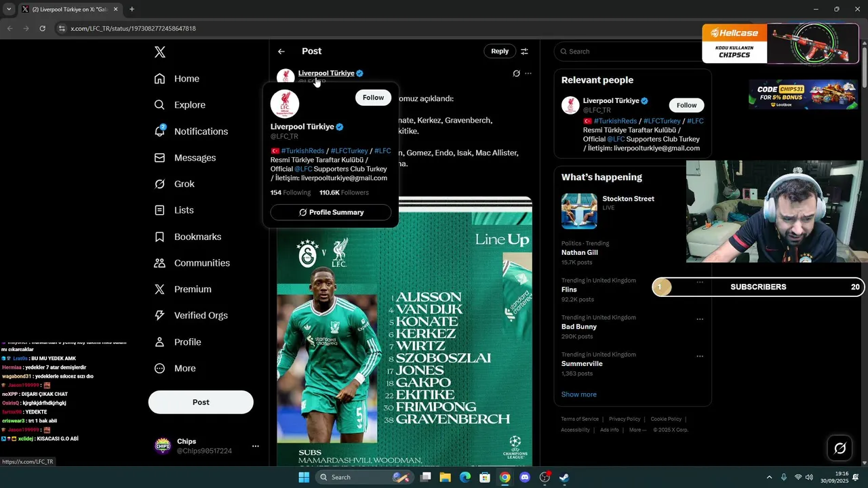
Task: Open Discord from the taskbar
Action: pos(524,477)
